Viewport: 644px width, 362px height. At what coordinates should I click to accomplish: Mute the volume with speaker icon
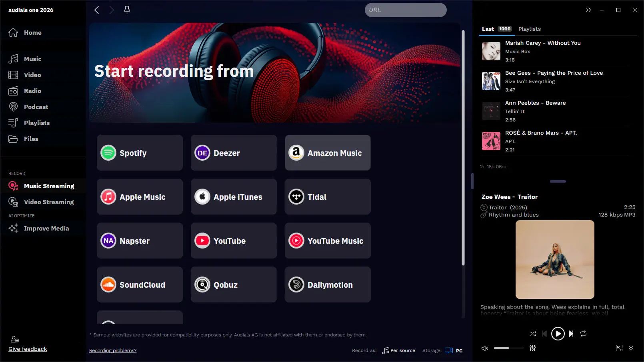pos(485,348)
